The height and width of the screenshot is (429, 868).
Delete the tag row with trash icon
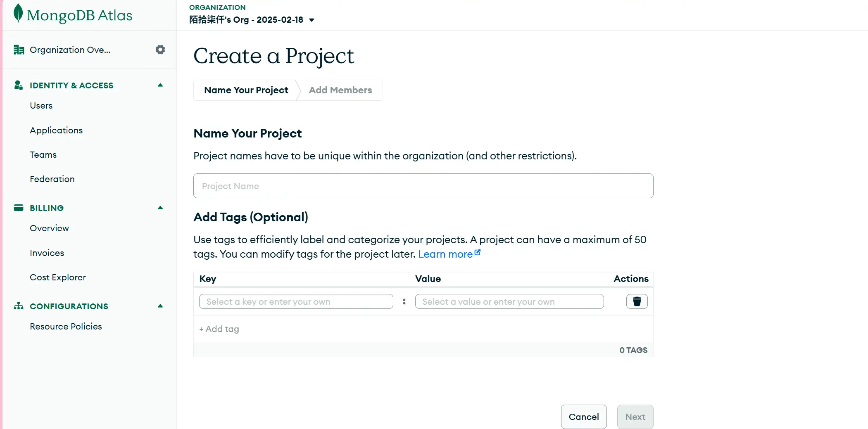click(637, 301)
